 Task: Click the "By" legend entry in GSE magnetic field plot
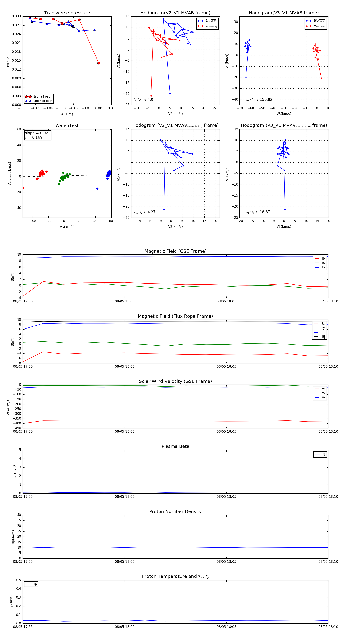coord(320,263)
